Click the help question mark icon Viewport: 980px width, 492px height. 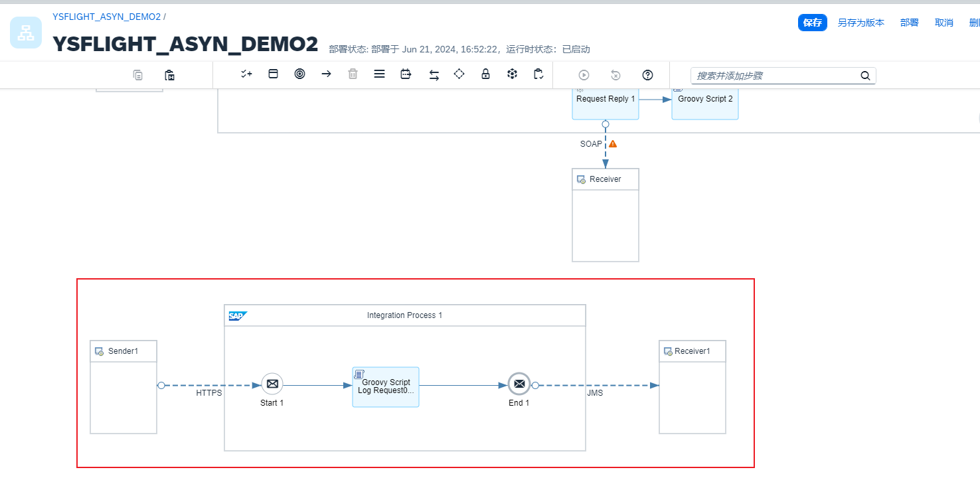[x=647, y=75]
